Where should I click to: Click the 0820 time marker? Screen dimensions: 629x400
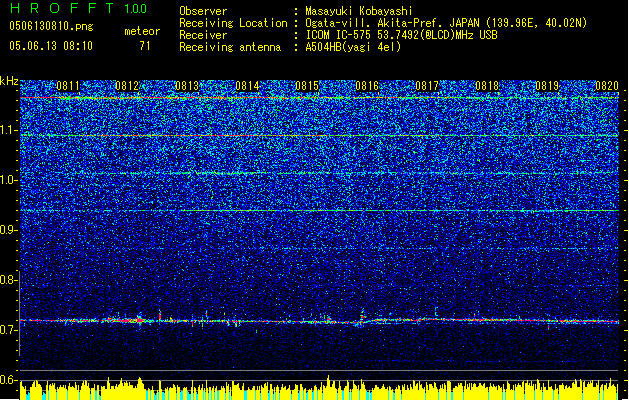(x=607, y=86)
